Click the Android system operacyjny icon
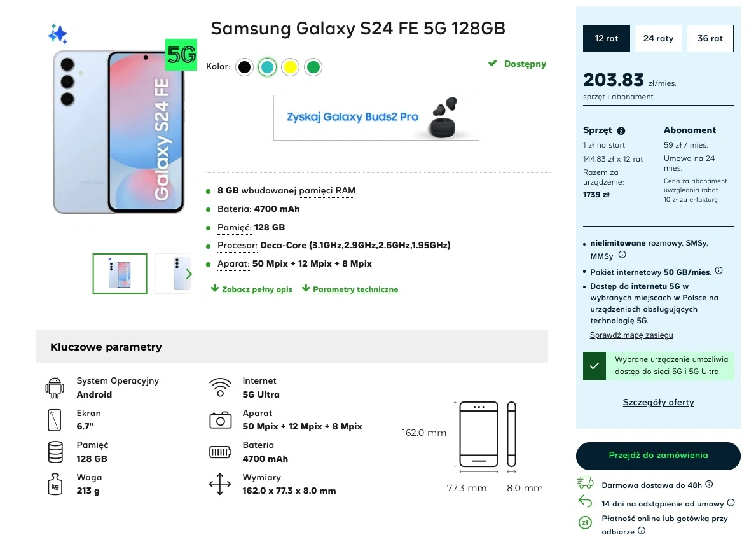 coord(55,387)
